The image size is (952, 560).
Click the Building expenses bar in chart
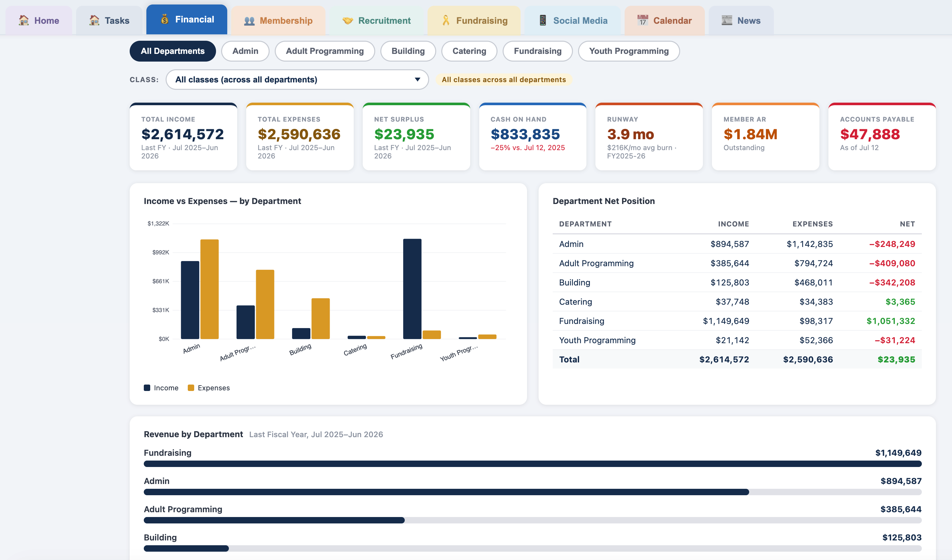pyautogui.click(x=321, y=319)
